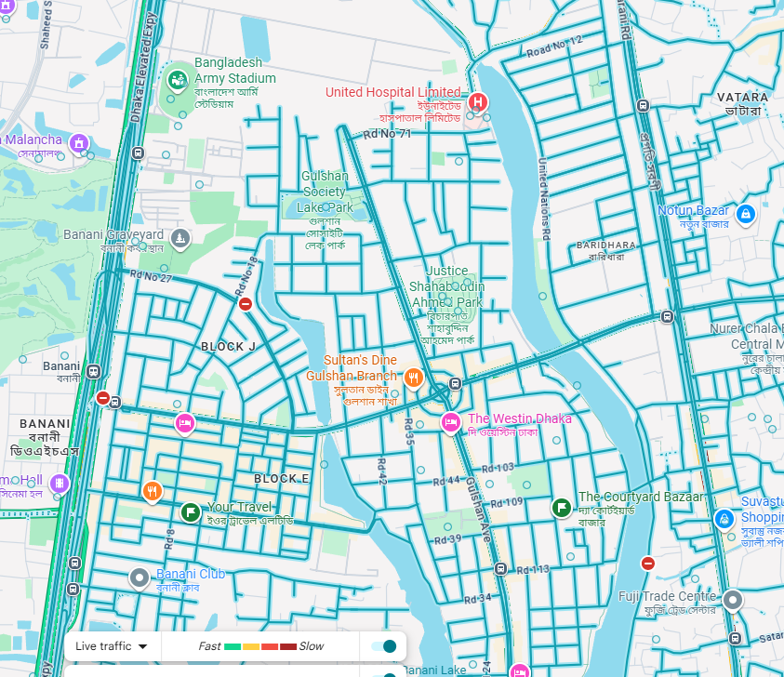This screenshot has width=784, height=677.
Task: Click the Rd No 27 street label
Action: 151,276
